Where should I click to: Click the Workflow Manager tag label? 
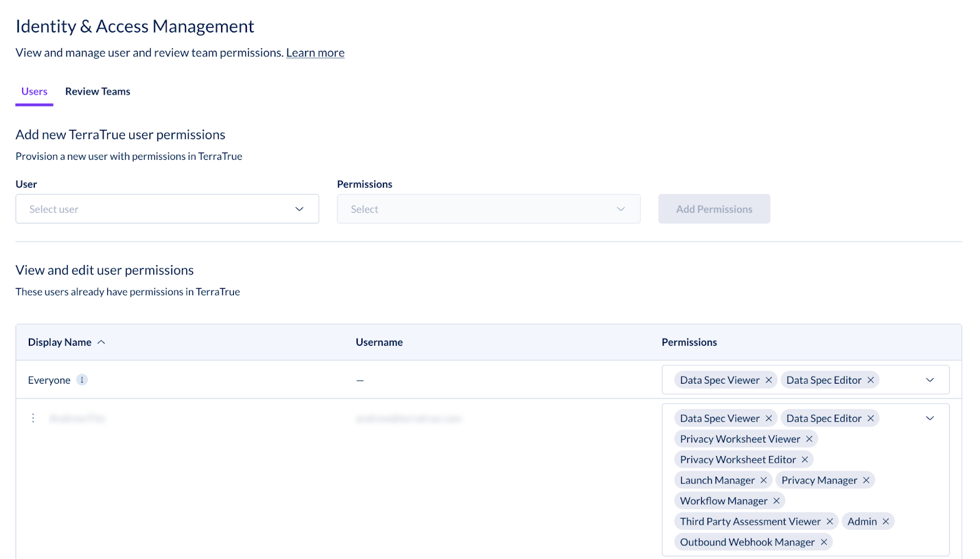(723, 501)
